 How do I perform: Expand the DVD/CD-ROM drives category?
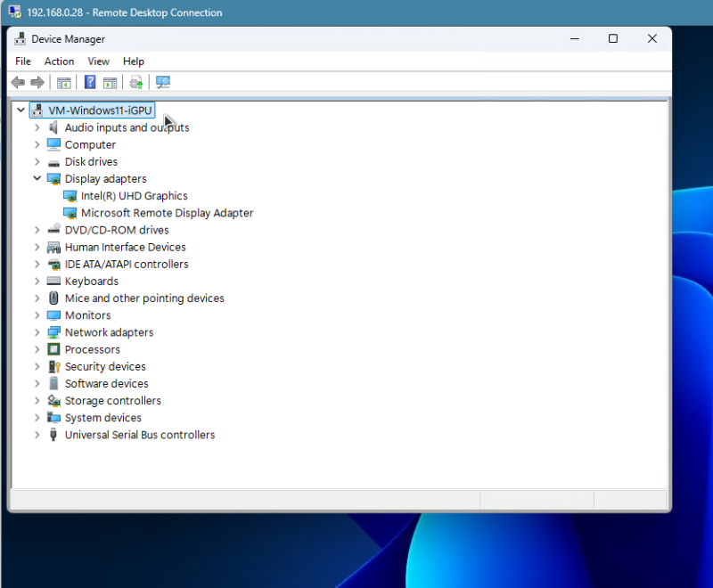click(x=37, y=230)
